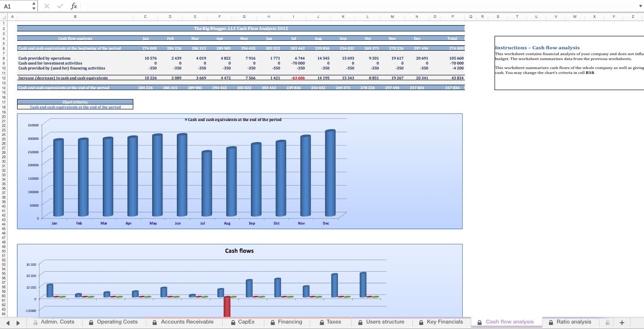Screen dimensions: 644x329
Task: Open the Taxes sheet tab
Action: 330,322
